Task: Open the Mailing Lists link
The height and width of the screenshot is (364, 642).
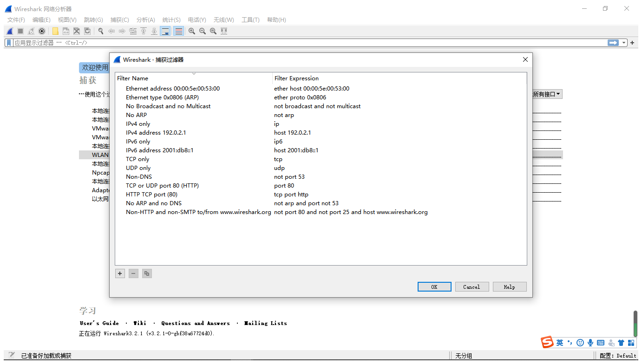Action: [x=265, y=323]
